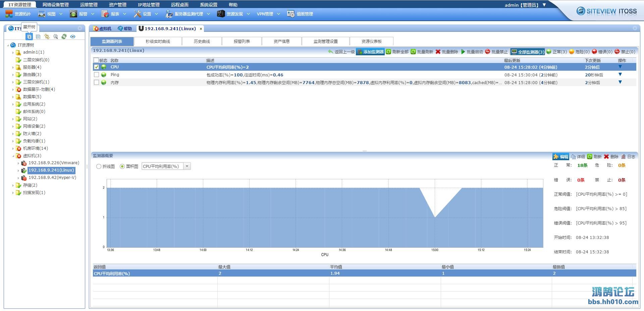
Task: Switch to the 报警列表 tab
Action: pos(242,41)
